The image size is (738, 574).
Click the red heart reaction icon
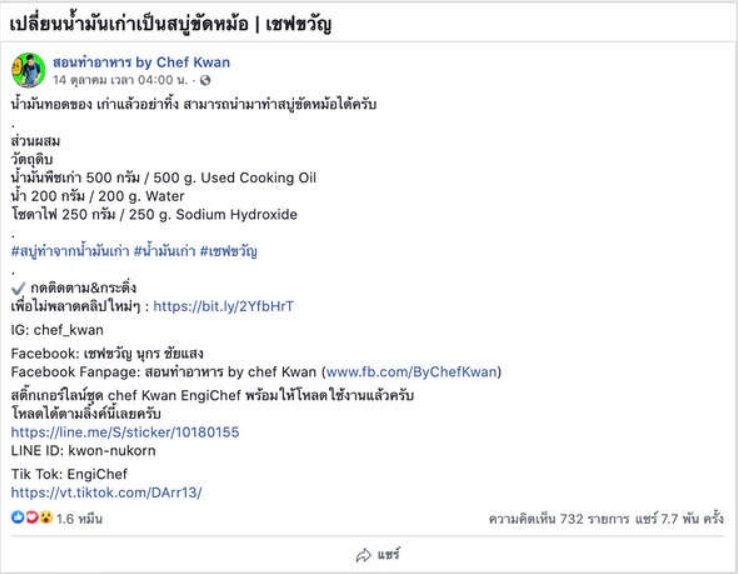click(x=32, y=518)
